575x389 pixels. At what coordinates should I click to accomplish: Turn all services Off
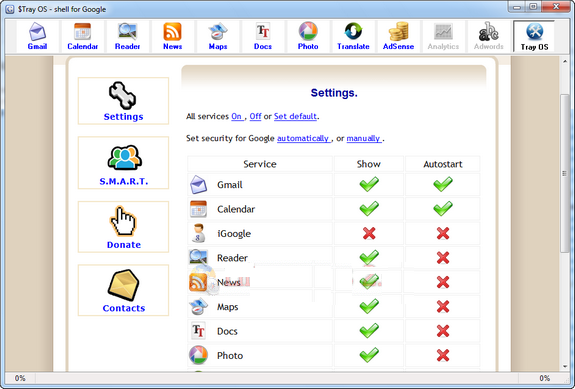click(x=255, y=117)
